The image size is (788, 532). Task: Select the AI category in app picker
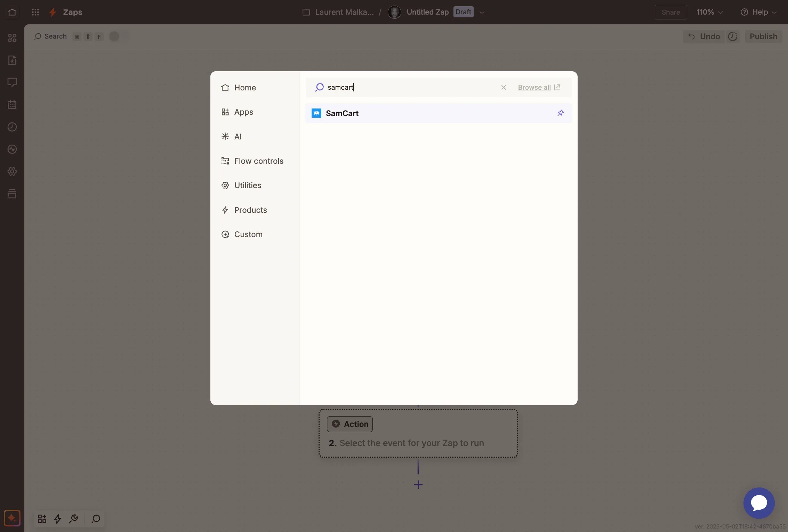(255, 137)
